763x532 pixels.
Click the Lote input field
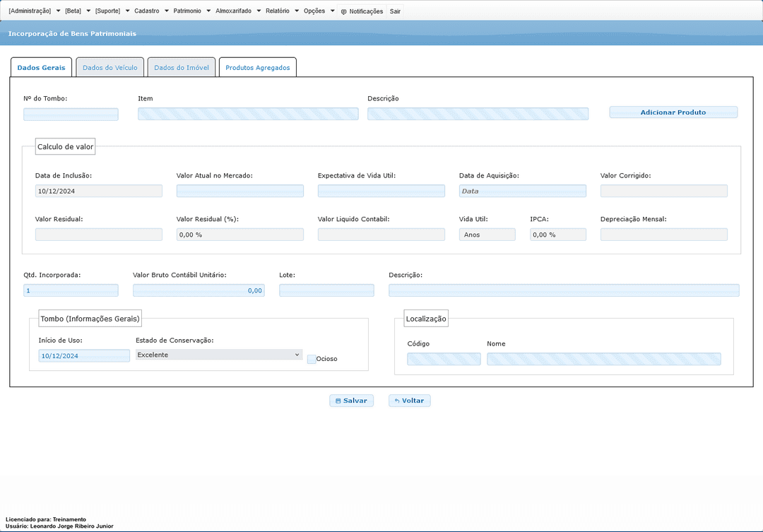pyautogui.click(x=326, y=290)
